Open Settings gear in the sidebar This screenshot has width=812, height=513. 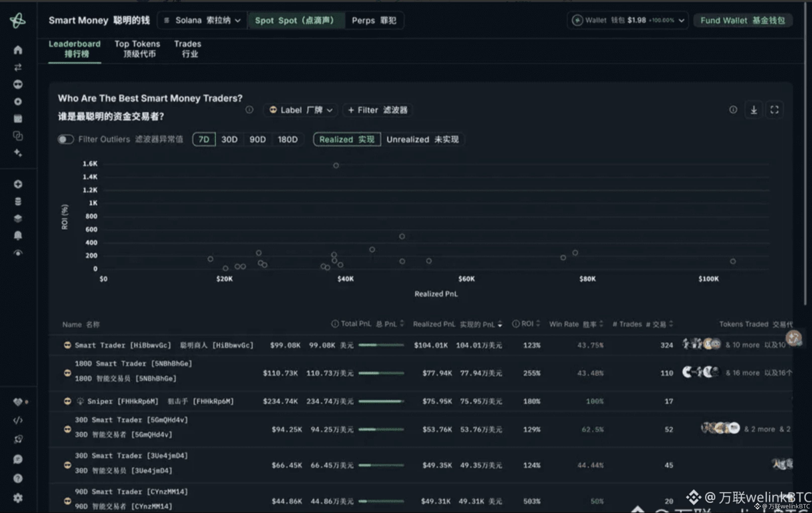click(x=18, y=498)
